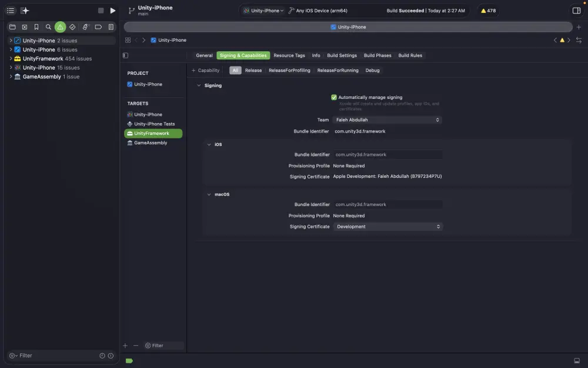
Task: Click the sparkle assistant icon
Action: (x=24, y=11)
